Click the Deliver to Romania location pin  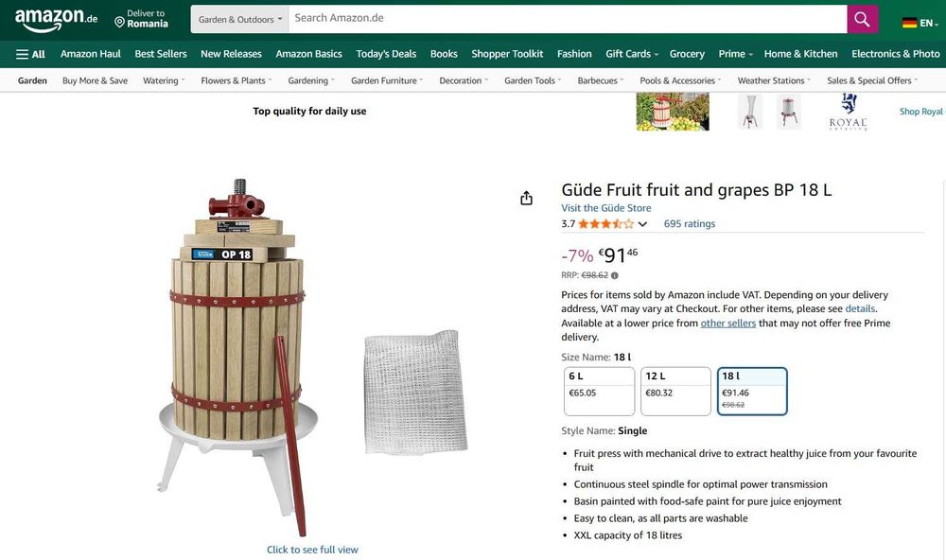(120, 21)
